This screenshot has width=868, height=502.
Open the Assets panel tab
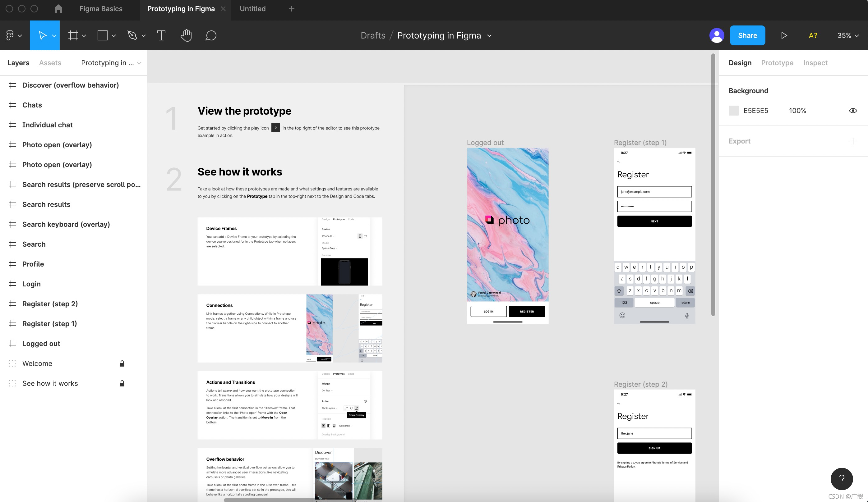[50, 63]
